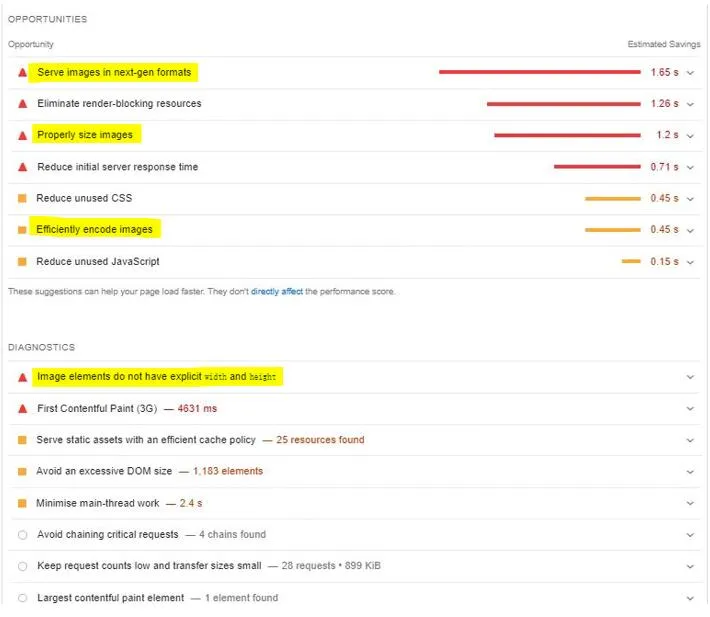Click the orange square beside Reduce unused CSS
Image resolution: width=710 pixels, height=617 pixels.
(x=22, y=198)
